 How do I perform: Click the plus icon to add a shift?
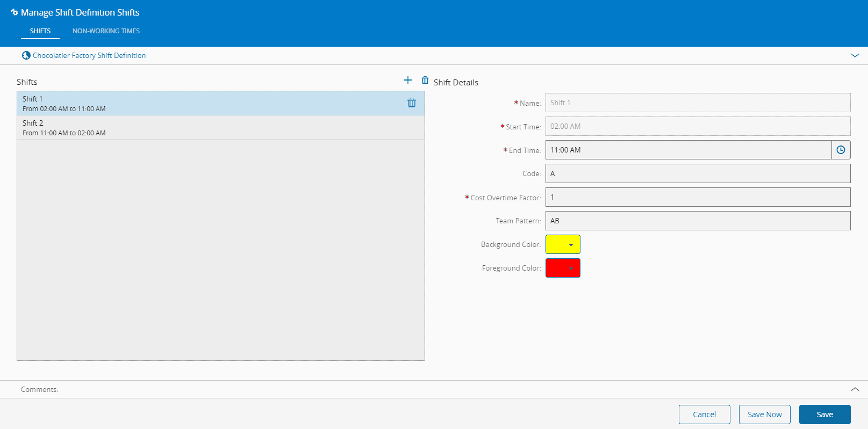(408, 80)
